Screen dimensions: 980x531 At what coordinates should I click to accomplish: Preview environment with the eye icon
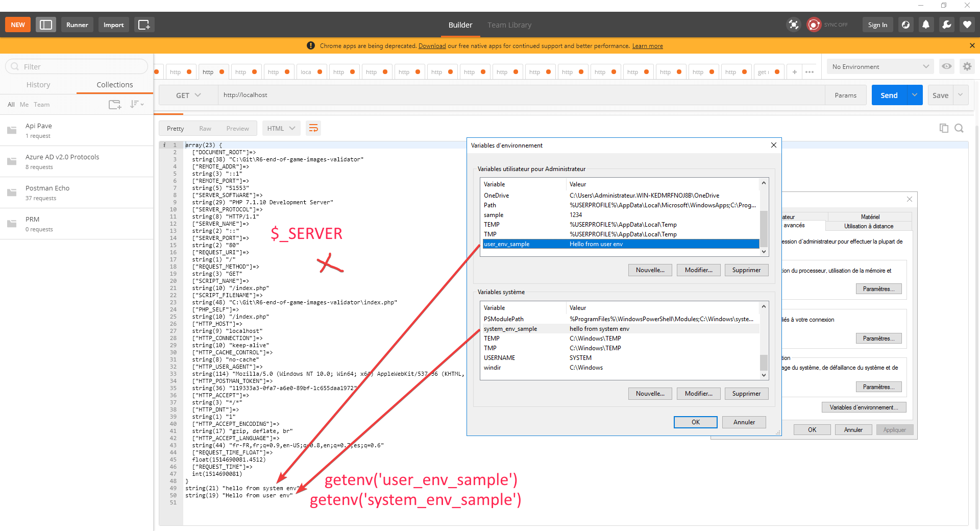click(947, 66)
